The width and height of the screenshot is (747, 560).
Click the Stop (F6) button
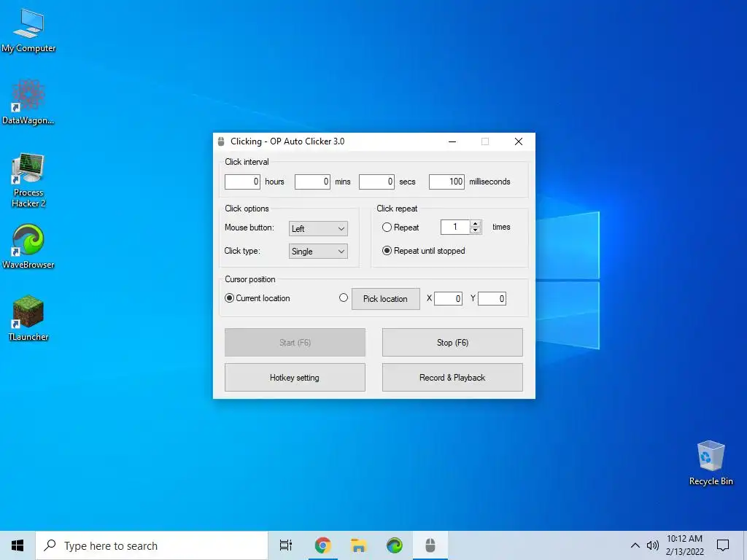pyautogui.click(x=452, y=343)
